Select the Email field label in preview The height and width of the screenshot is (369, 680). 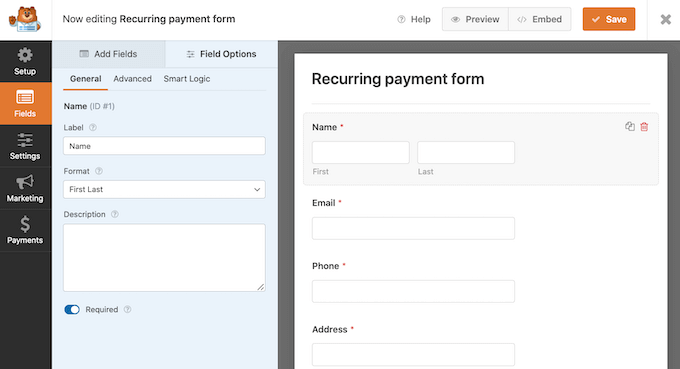[324, 203]
